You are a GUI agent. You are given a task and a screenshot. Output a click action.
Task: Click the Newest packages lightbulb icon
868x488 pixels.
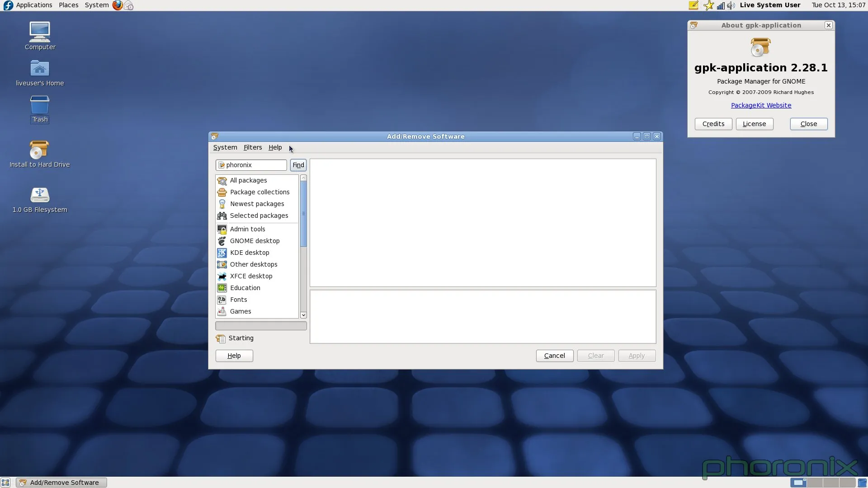click(x=222, y=204)
